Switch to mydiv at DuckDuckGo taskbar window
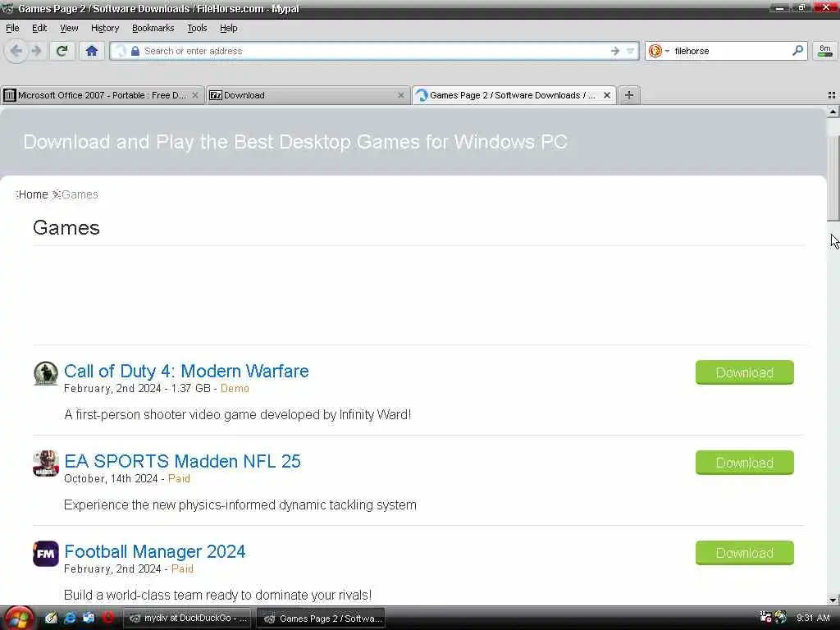 pos(189,619)
